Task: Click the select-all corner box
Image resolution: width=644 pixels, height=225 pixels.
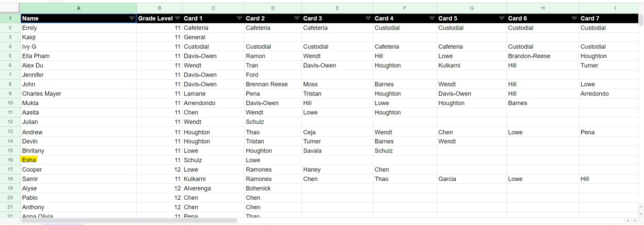Action: pyautogui.click(x=10, y=8)
